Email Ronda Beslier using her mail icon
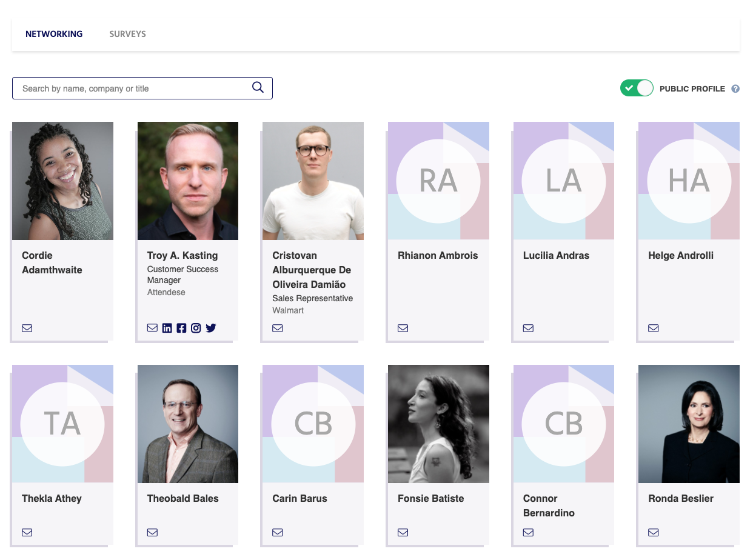Screen dimensions: 753x560 (653, 532)
